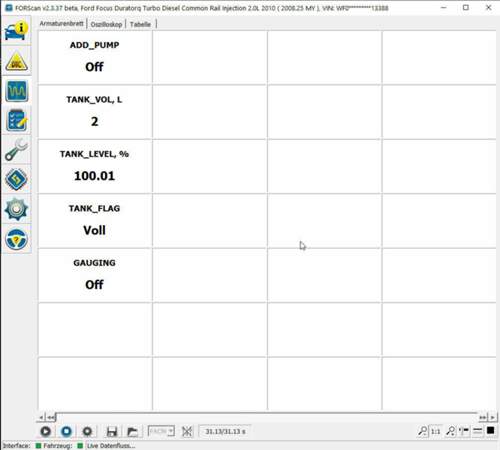Open the gear settings section

pyautogui.click(x=16, y=209)
